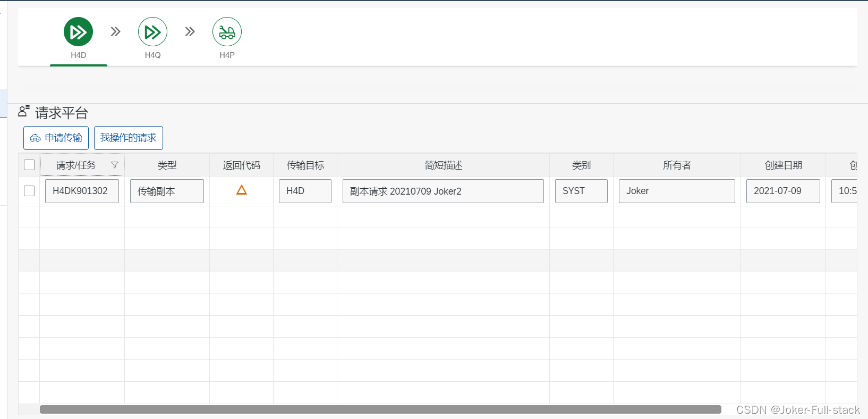Select the H4Q system step icon
The image size is (868, 419).
152,32
